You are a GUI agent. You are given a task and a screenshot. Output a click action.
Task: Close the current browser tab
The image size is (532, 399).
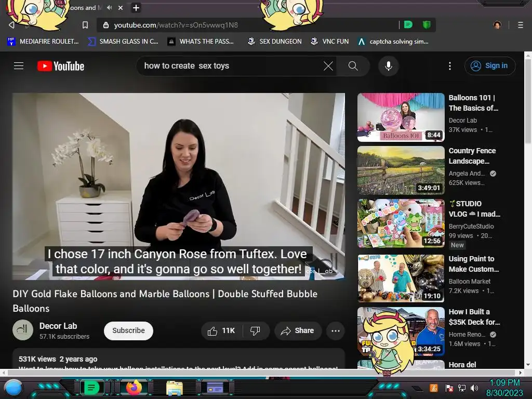coord(121,7)
